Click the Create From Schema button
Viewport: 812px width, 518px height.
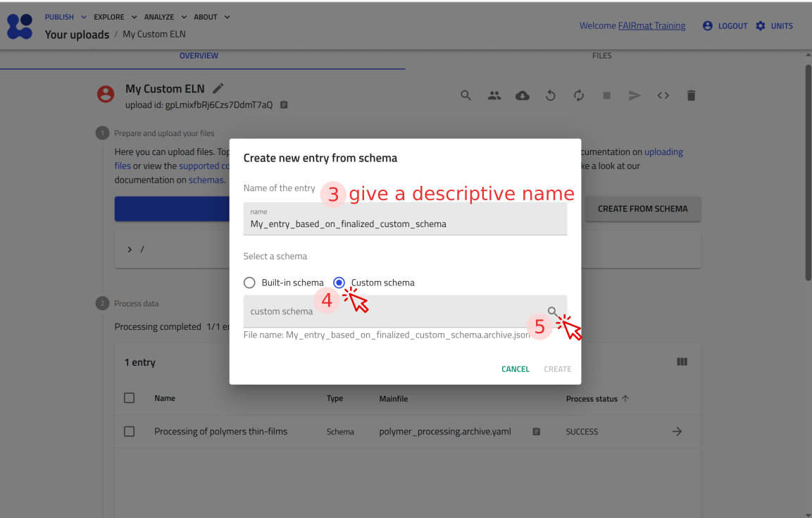(x=642, y=209)
